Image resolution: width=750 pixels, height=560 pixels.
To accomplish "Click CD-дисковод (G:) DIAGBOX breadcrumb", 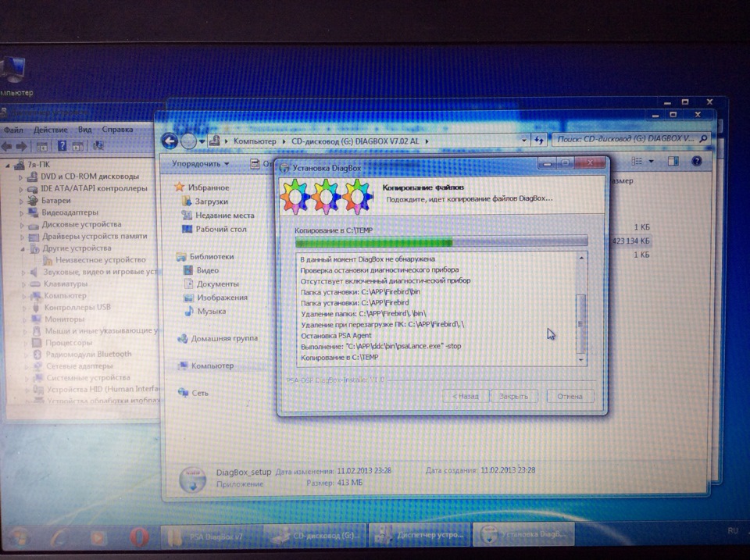I will coord(355,141).
